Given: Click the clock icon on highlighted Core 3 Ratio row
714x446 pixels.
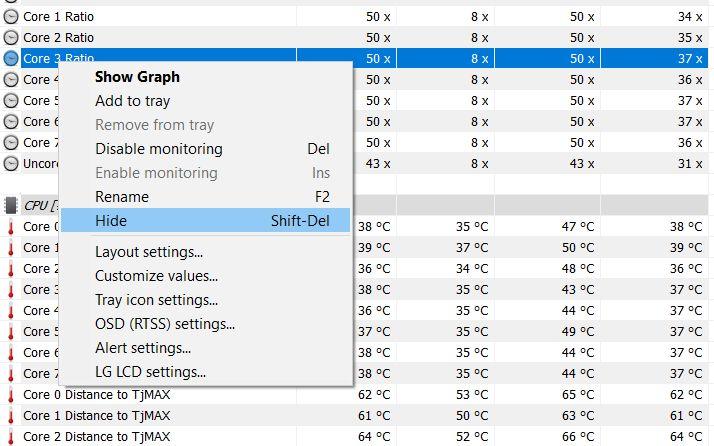Looking at the screenshot, I should click(x=11, y=59).
